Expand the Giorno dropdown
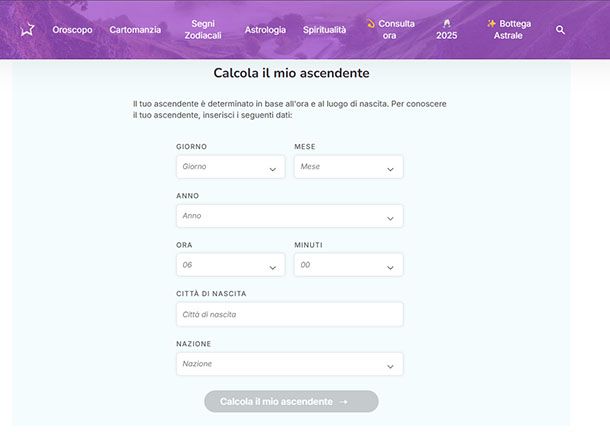 (x=230, y=167)
